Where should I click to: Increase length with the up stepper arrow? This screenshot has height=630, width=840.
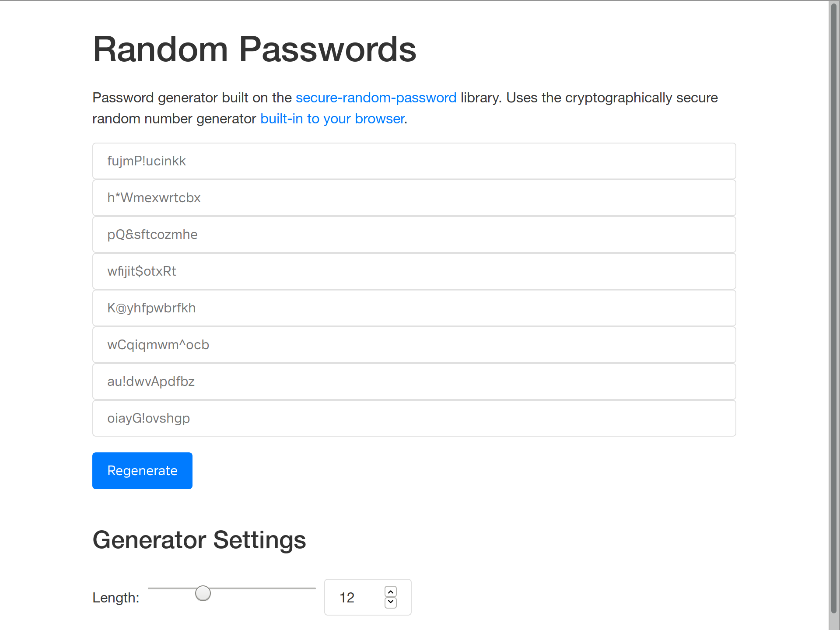click(391, 591)
